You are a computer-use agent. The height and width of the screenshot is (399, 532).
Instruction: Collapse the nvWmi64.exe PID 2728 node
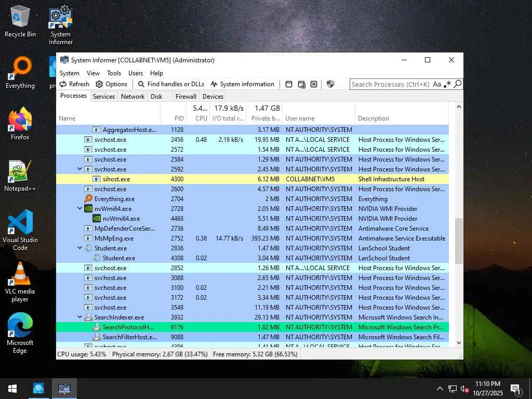click(79, 208)
